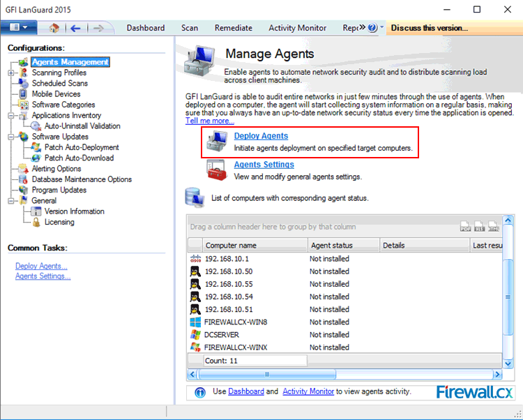The image size is (523, 420).
Task: Click the horizontal scrollbar thumb
Action: [267, 374]
